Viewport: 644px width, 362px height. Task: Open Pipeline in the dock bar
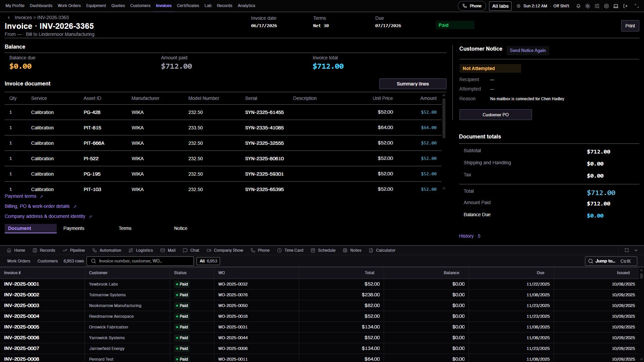(74, 250)
